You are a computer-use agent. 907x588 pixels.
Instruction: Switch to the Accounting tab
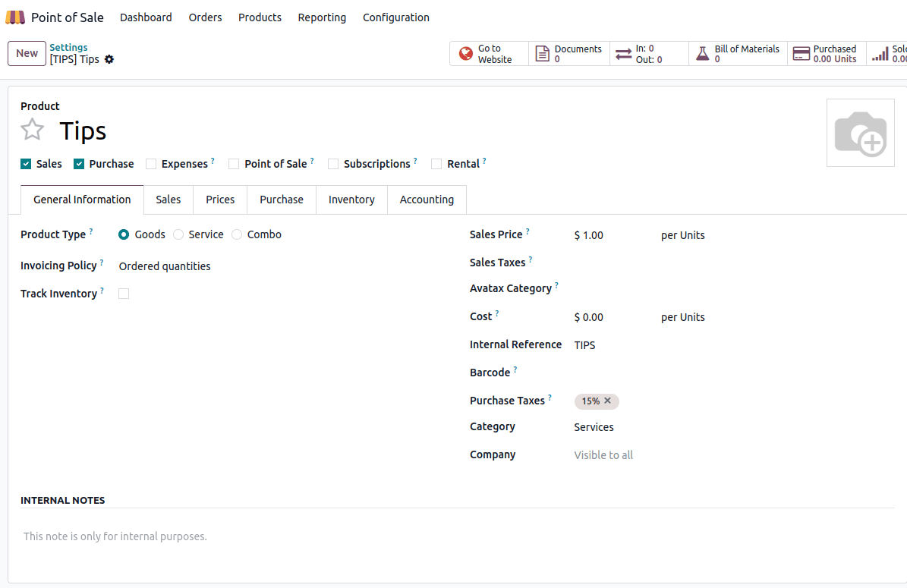tap(427, 200)
